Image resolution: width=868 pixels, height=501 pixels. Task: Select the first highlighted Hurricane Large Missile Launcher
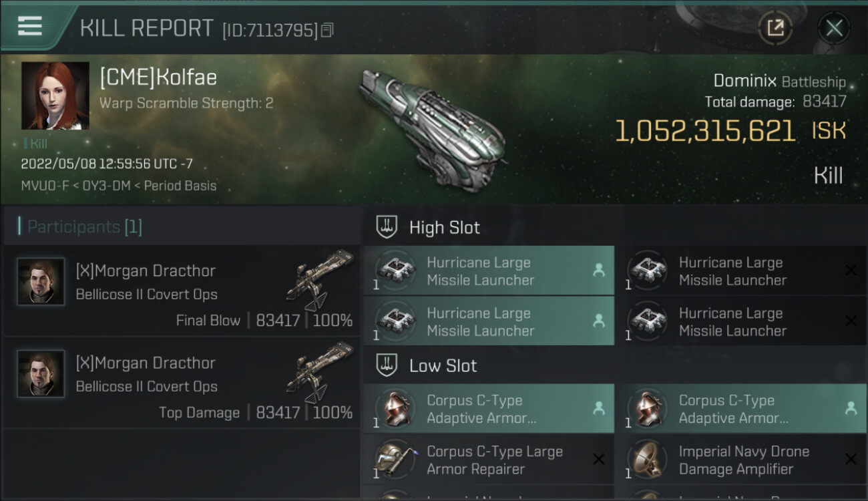[x=489, y=271]
